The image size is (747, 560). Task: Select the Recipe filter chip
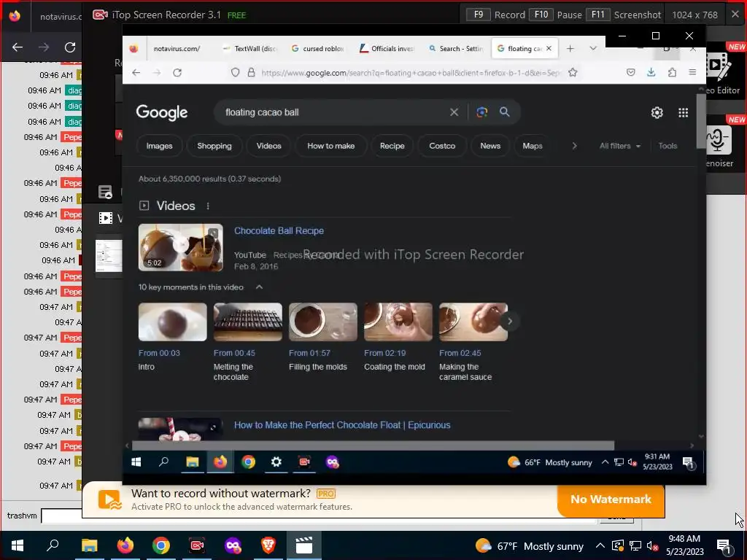[392, 146]
